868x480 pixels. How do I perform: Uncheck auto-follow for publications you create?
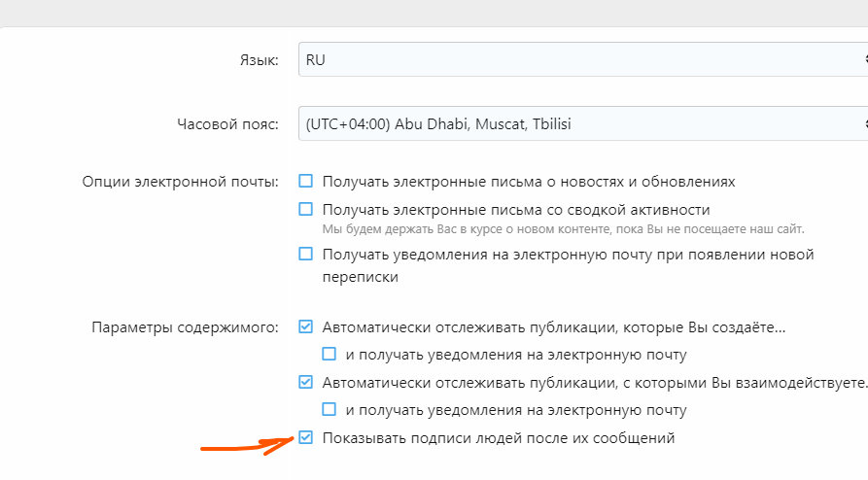306,326
